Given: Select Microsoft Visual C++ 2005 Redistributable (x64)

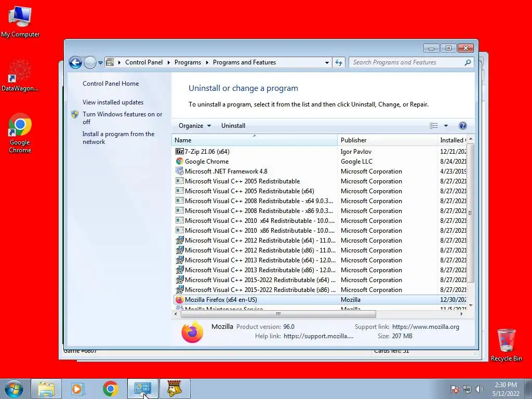Looking at the screenshot, I should click(321, 191).
